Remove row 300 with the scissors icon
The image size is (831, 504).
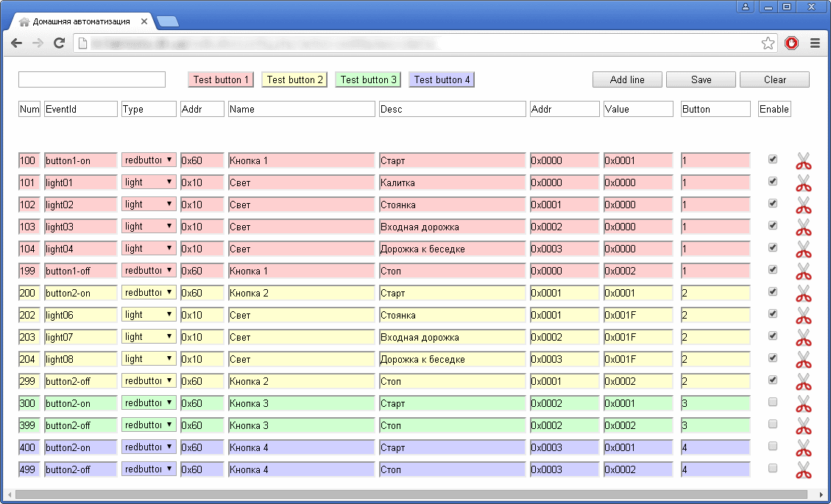click(x=804, y=404)
